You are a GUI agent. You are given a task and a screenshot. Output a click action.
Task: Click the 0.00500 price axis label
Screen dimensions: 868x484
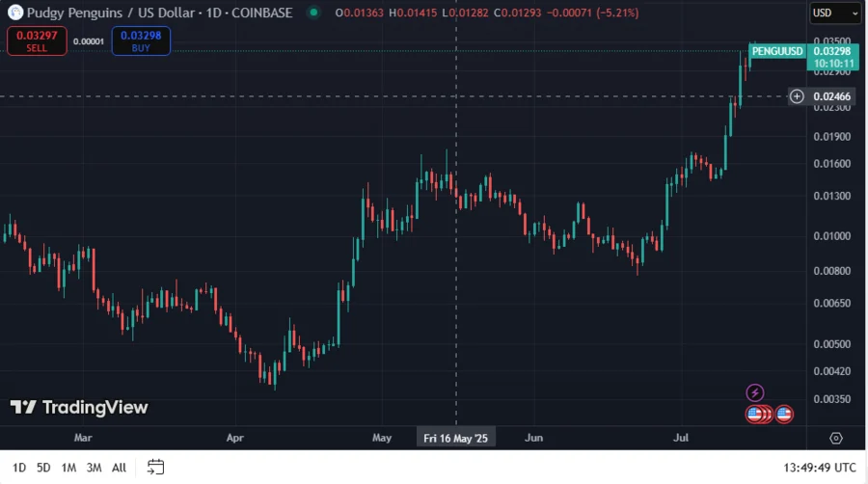832,344
